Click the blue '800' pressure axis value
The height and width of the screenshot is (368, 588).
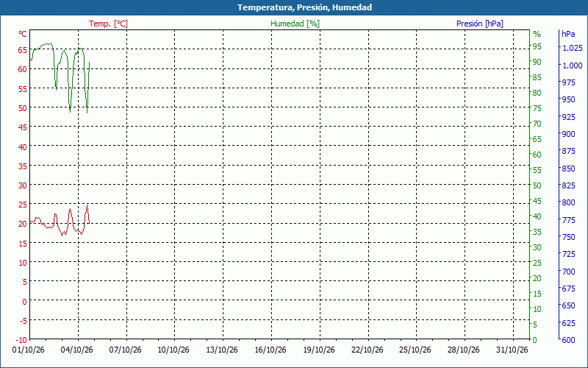(568, 202)
